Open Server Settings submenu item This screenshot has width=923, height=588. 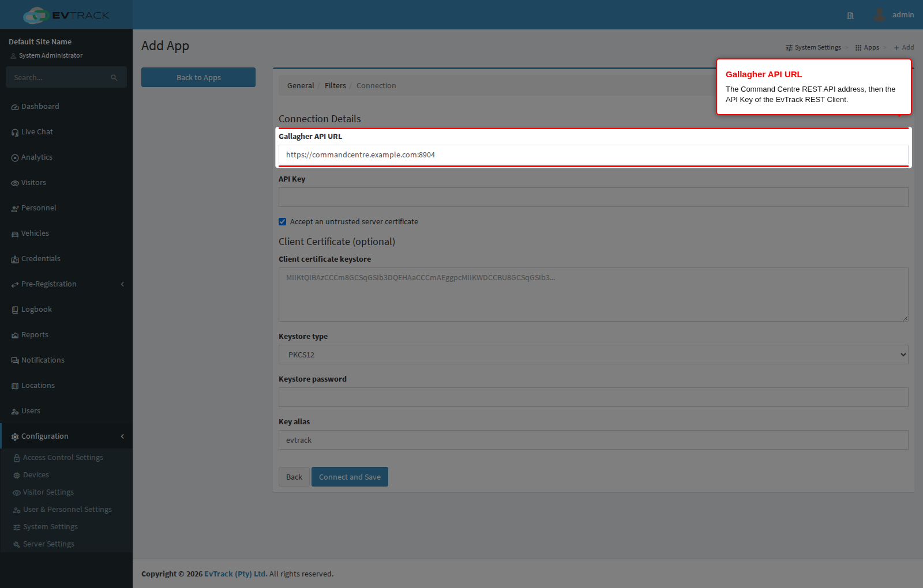[x=48, y=544]
